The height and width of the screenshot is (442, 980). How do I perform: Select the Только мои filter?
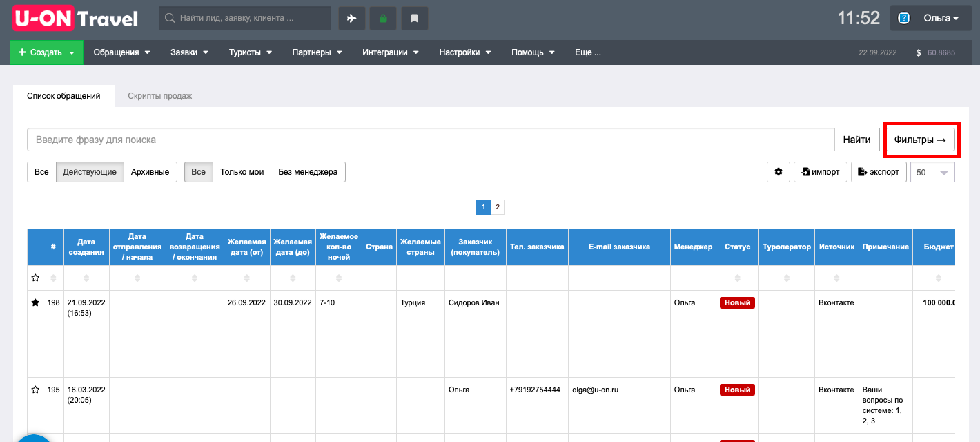click(242, 172)
